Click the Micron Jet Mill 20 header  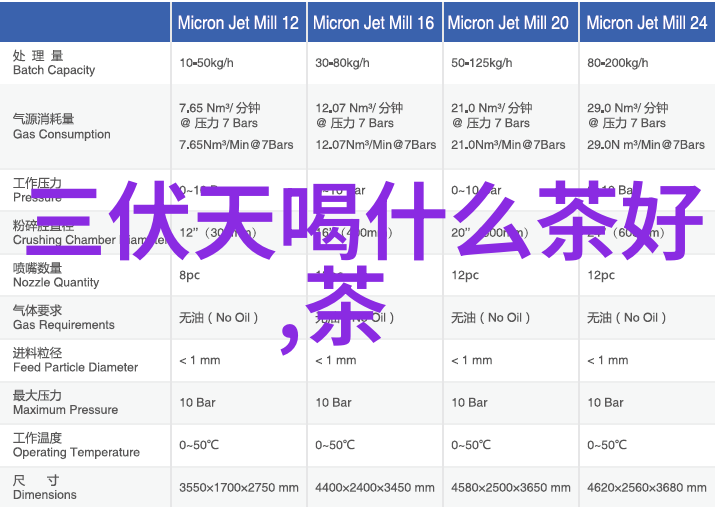click(x=509, y=23)
